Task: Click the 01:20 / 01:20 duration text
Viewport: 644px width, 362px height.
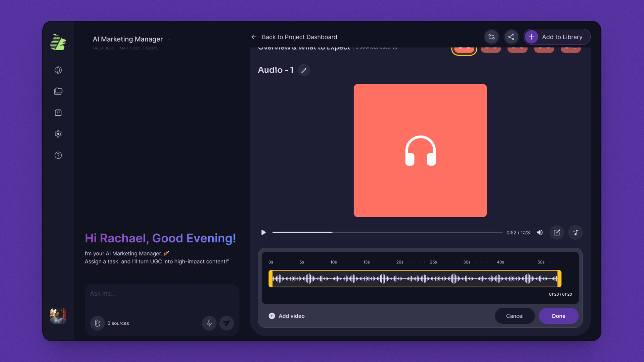Action: 560,294
